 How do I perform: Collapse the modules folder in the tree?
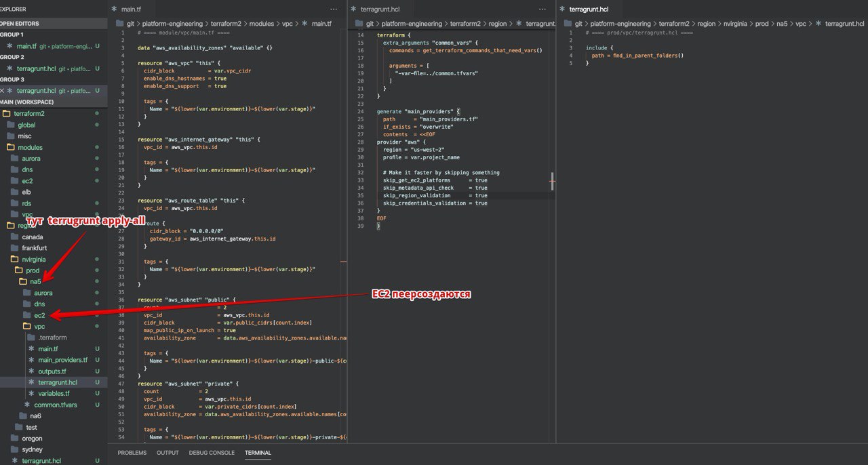[x=31, y=147]
